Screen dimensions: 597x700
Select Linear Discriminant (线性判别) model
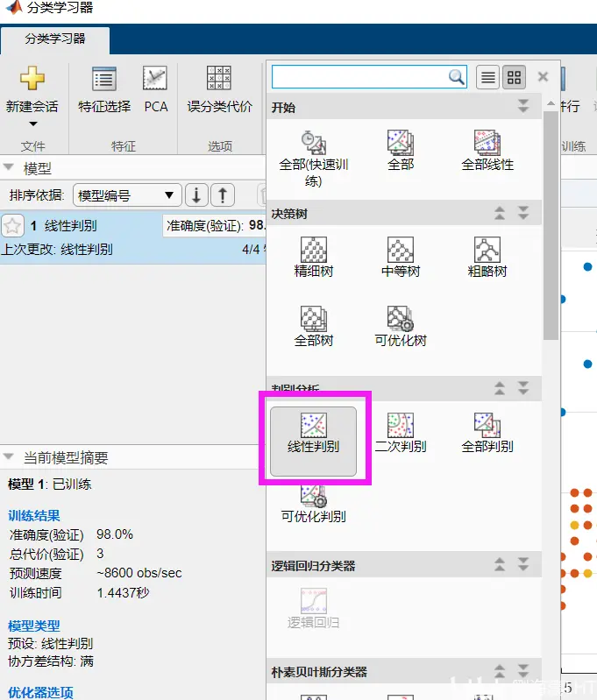click(313, 441)
